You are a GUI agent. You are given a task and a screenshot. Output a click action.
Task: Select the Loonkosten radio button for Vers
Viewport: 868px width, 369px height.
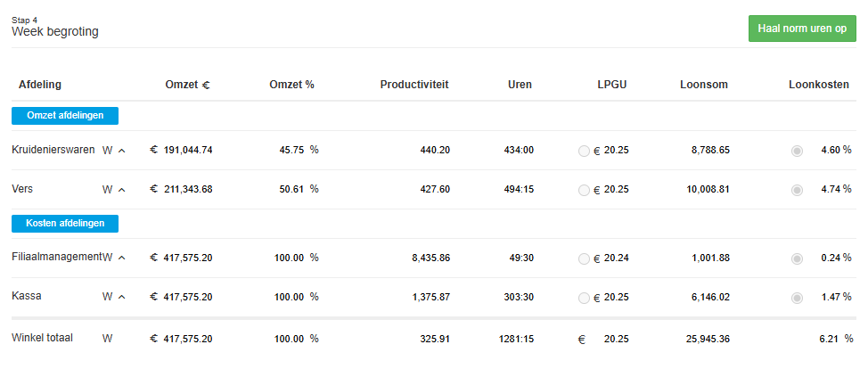[x=797, y=190]
